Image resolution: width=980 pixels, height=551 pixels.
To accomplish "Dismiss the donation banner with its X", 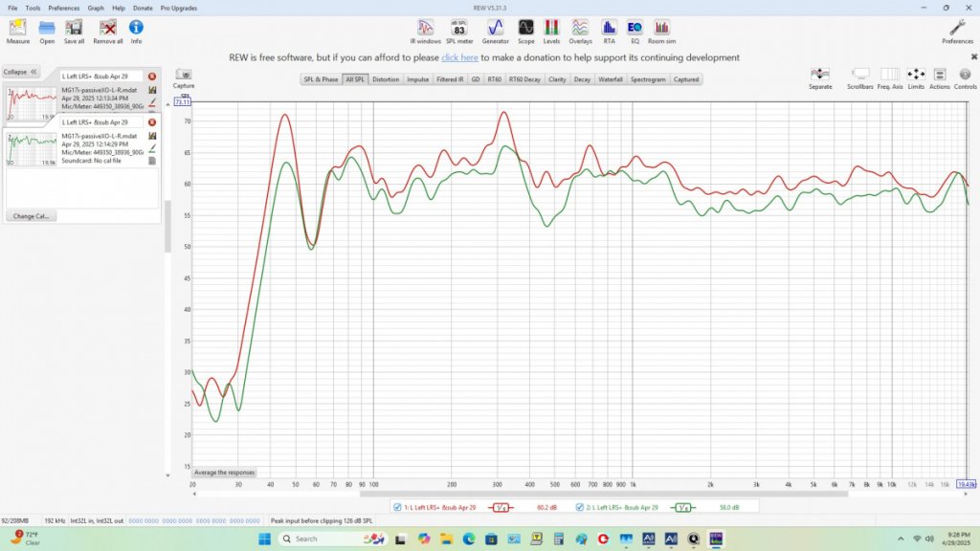I will [973, 56].
